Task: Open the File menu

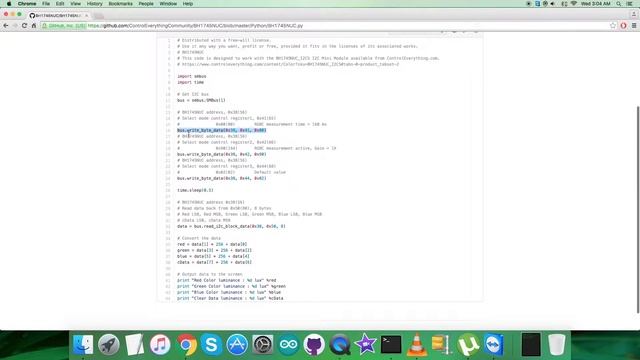Action: pos(46,4)
